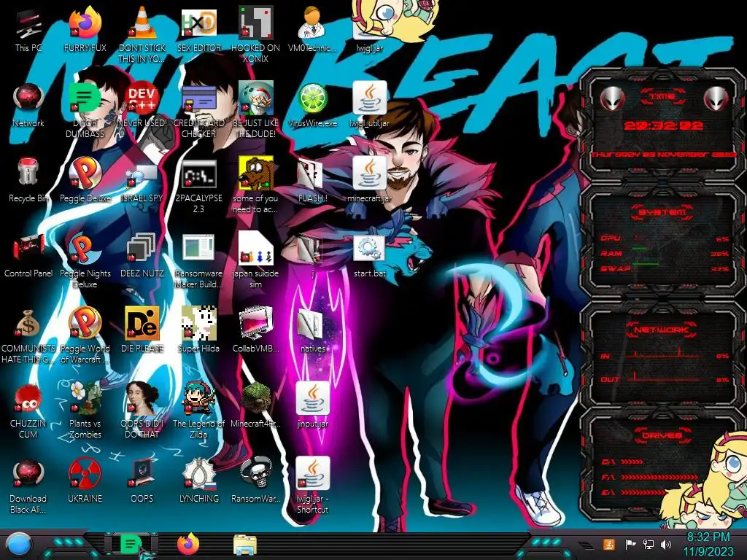Open The Legend of Zilda shortcut

[x=199, y=410]
